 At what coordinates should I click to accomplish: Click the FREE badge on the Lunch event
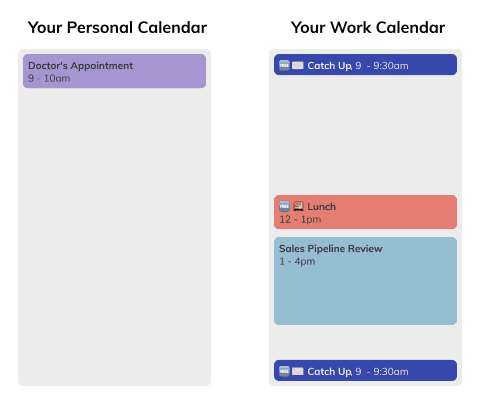[284, 206]
